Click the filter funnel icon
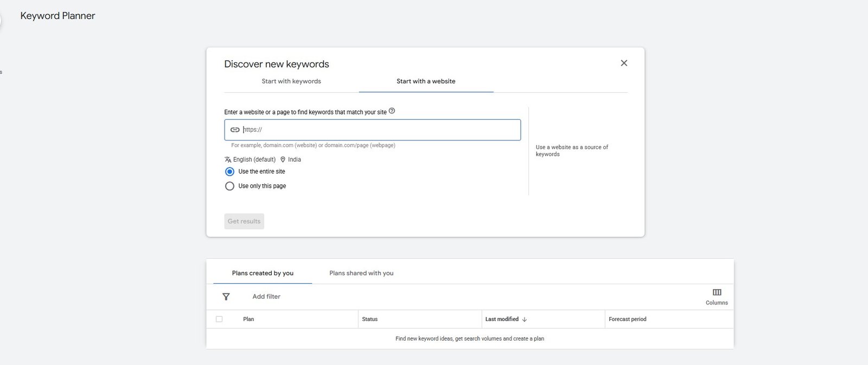 [226, 297]
